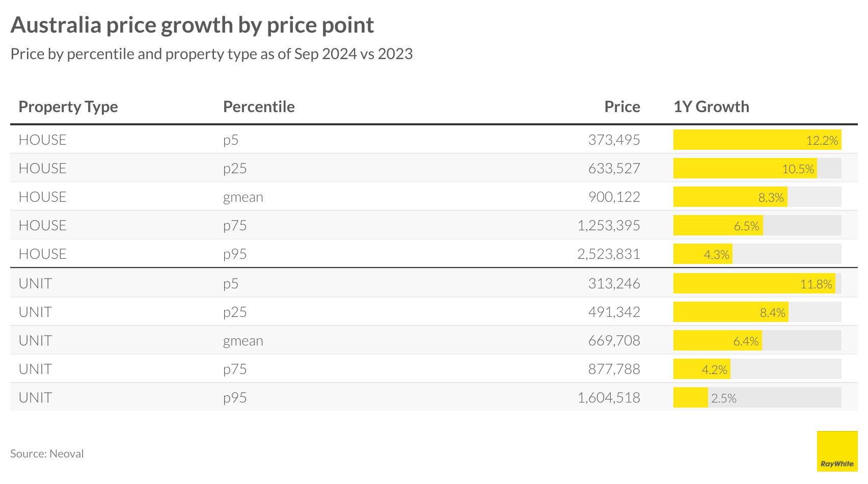Click the 1,604,518 unit price
Viewport: 868px width, 484px height.
(x=609, y=397)
